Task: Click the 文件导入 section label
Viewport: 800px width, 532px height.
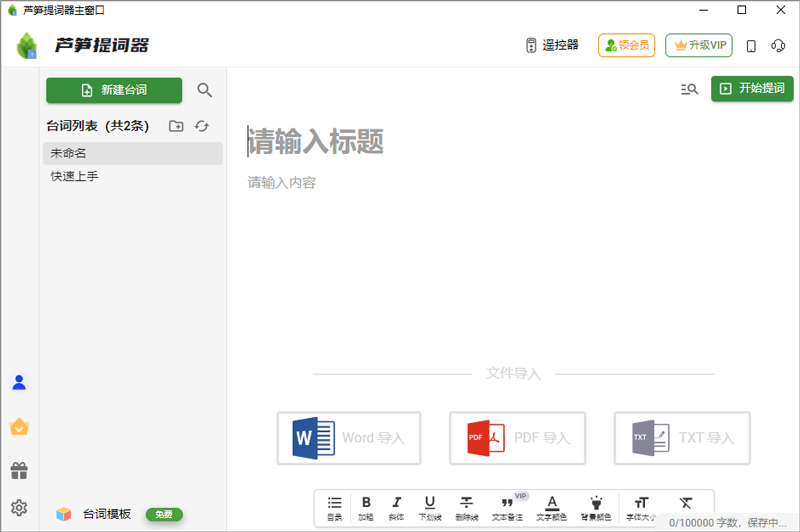Action: point(513,373)
